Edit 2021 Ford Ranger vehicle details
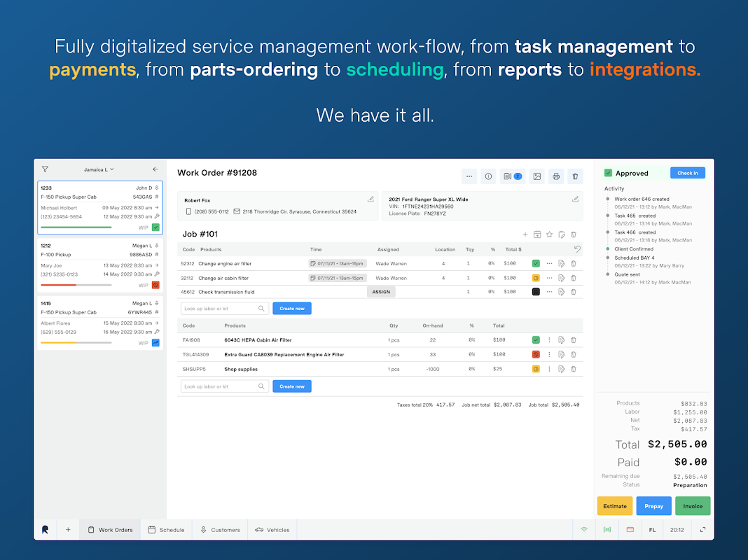Screen dimensions: 748x560 575,199
